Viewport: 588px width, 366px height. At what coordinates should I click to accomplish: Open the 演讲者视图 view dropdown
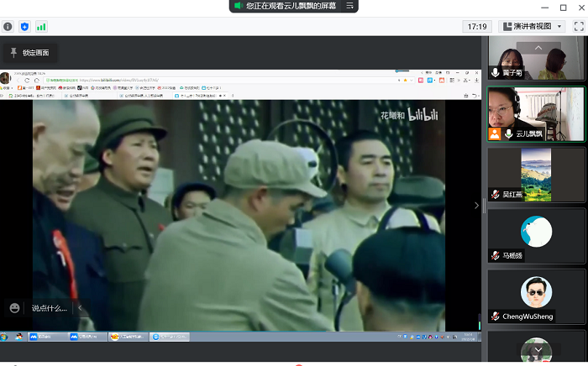pos(533,26)
